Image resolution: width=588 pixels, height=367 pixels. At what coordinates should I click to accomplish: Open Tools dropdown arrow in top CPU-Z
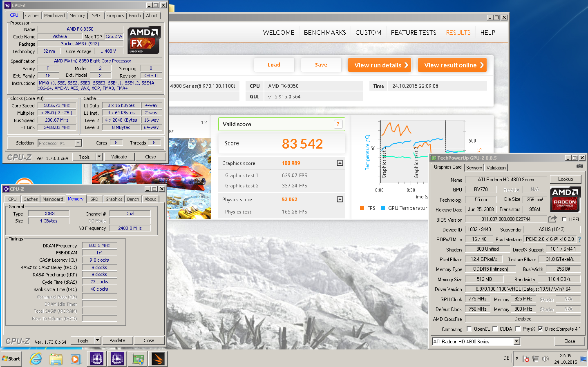pos(99,157)
